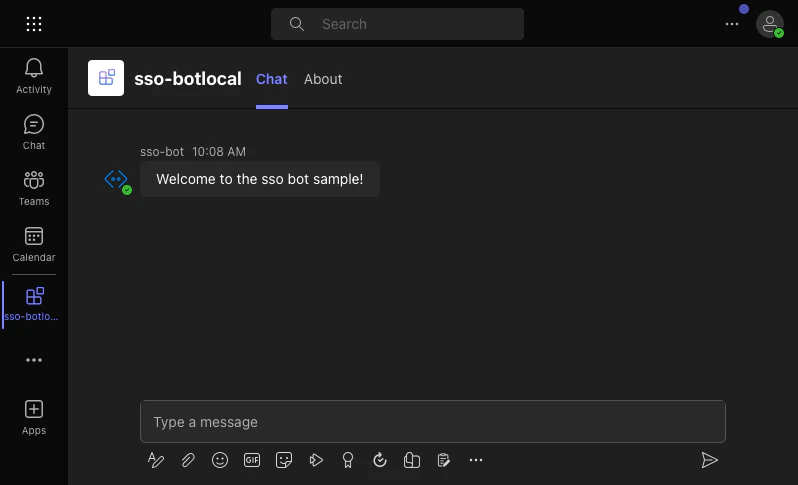Open Settings and more ellipsis in header
Image resolution: width=798 pixels, height=485 pixels.
pyautogui.click(x=731, y=24)
